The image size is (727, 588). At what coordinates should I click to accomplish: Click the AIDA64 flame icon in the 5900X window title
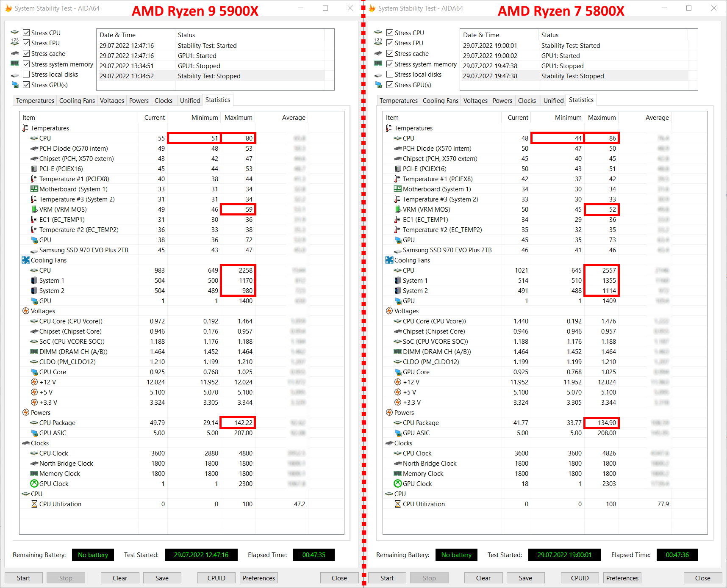[8, 8]
